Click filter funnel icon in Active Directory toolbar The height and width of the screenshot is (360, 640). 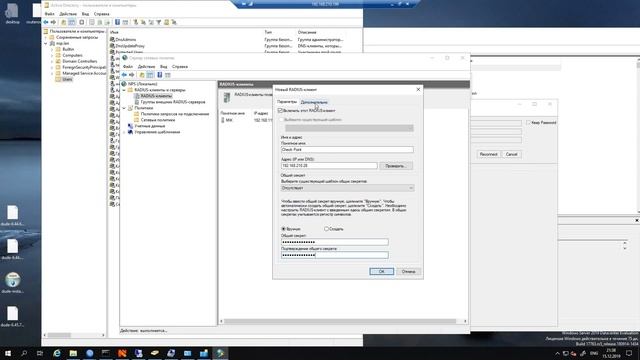pyautogui.click(x=158, y=22)
